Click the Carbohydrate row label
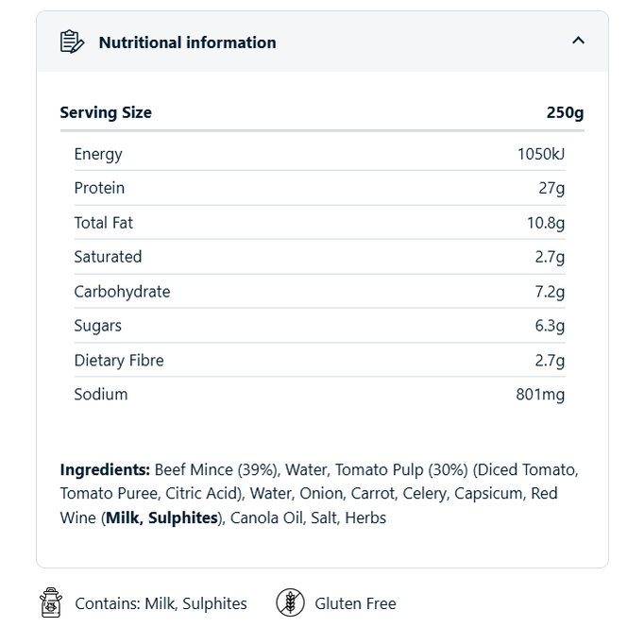Viewport: 644px width, 644px height. (122, 292)
